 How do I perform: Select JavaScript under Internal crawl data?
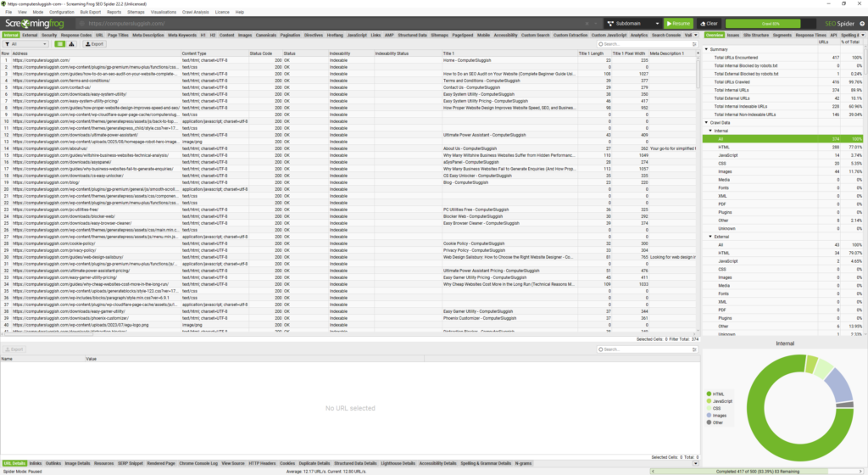pyautogui.click(x=782, y=155)
